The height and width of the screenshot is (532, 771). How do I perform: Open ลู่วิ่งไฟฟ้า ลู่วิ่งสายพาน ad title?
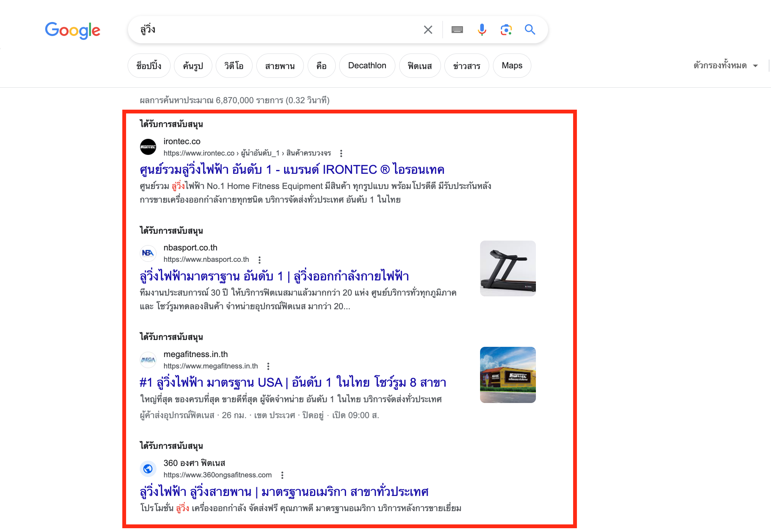284,491
